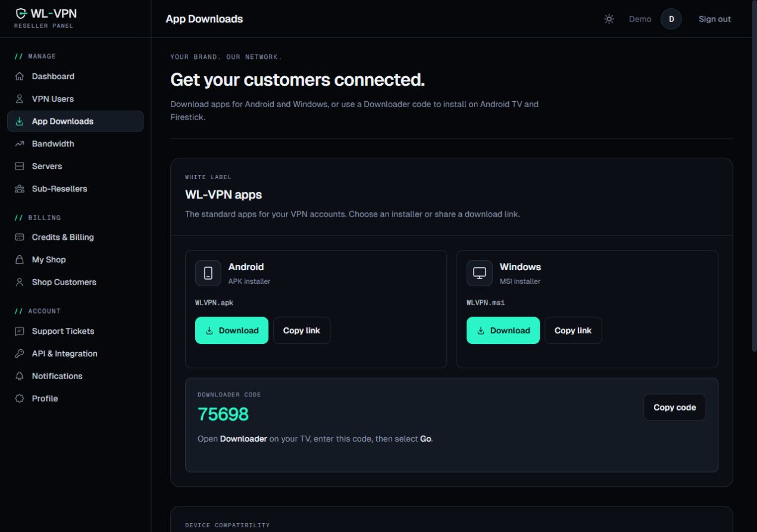This screenshot has width=757, height=532.
Task: Click the Servers icon in the sidebar
Action: click(20, 166)
